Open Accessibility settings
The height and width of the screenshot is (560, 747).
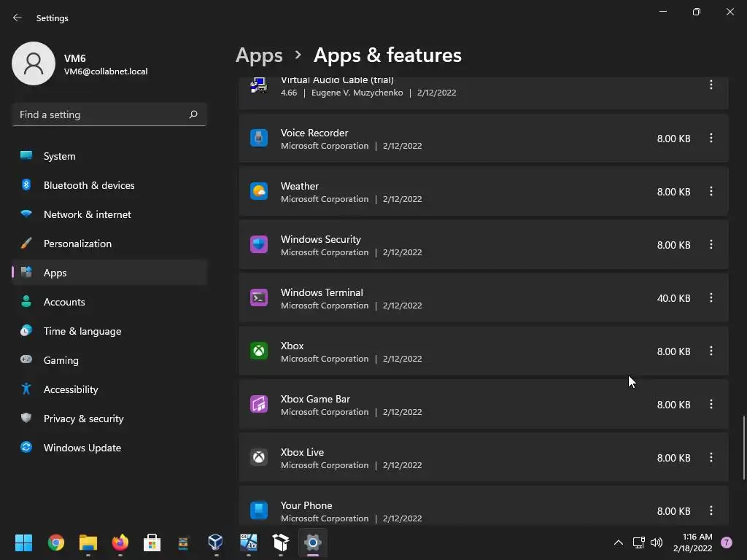[x=109, y=389]
